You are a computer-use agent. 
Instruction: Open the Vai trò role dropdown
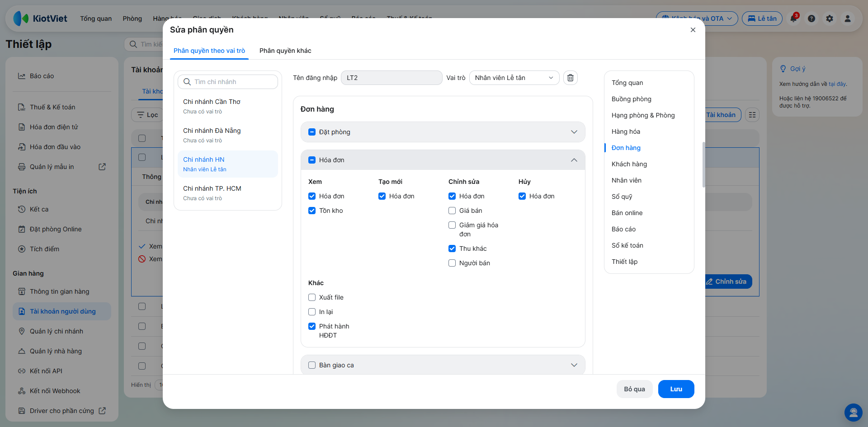click(x=514, y=78)
